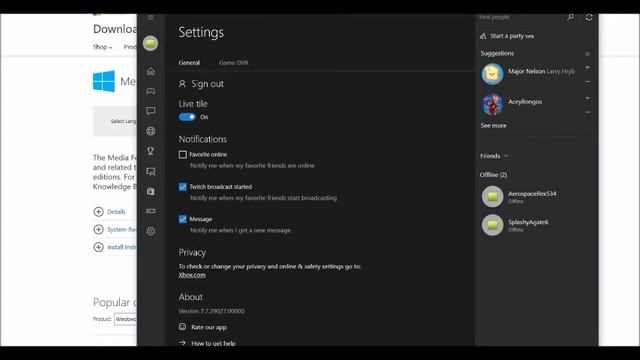This screenshot has width=640, height=360.
Task: Check the Favorite online checkbox
Action: pyautogui.click(x=182, y=154)
